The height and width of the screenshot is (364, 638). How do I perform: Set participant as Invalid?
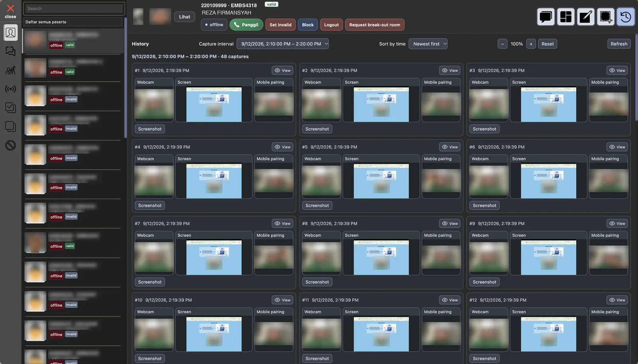pos(280,25)
